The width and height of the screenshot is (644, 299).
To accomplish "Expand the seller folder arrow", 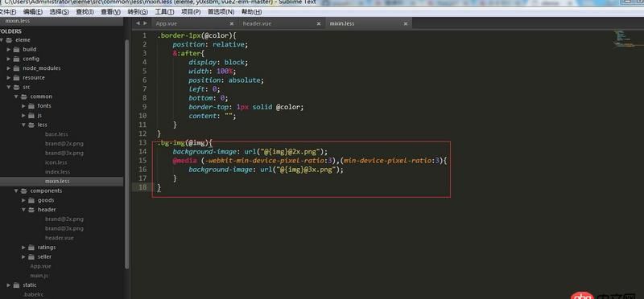I will pyautogui.click(x=24, y=256).
